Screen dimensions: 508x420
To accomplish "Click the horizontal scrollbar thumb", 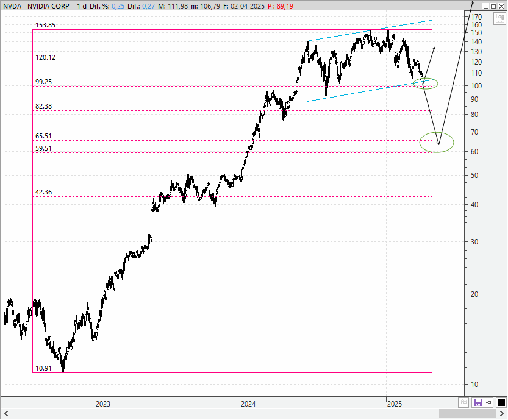I will pyautogui.click(x=468, y=413).
